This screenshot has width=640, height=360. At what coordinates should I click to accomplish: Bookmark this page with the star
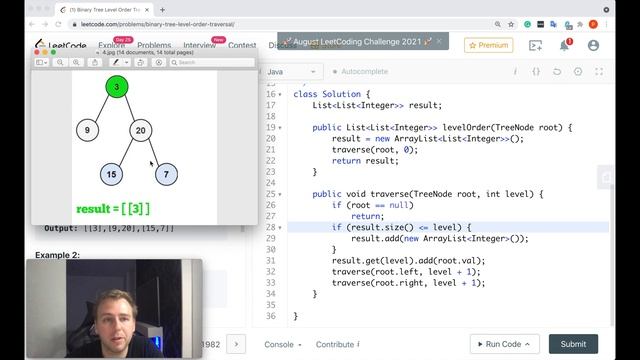[x=511, y=24]
